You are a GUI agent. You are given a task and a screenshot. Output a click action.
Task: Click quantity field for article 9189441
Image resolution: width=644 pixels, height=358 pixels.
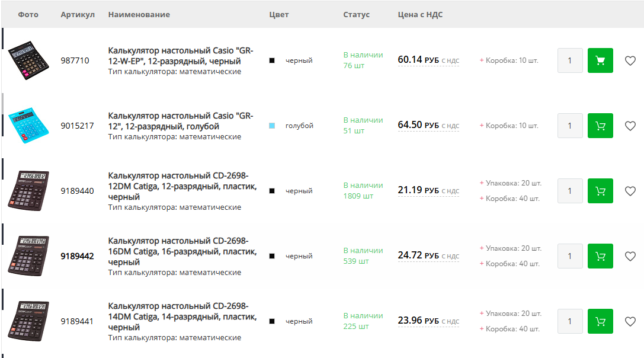570,321
